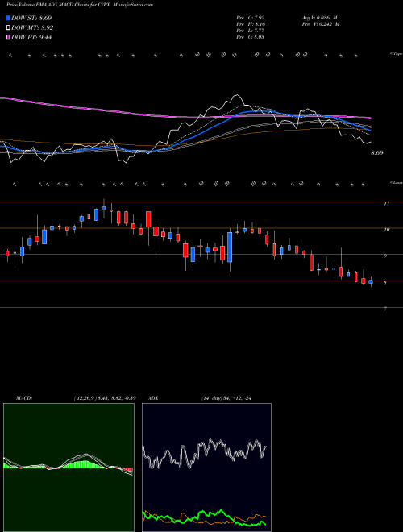Click the blue DOW ST legend swatch
The width and height of the screenshot is (403, 532).
(8, 18)
